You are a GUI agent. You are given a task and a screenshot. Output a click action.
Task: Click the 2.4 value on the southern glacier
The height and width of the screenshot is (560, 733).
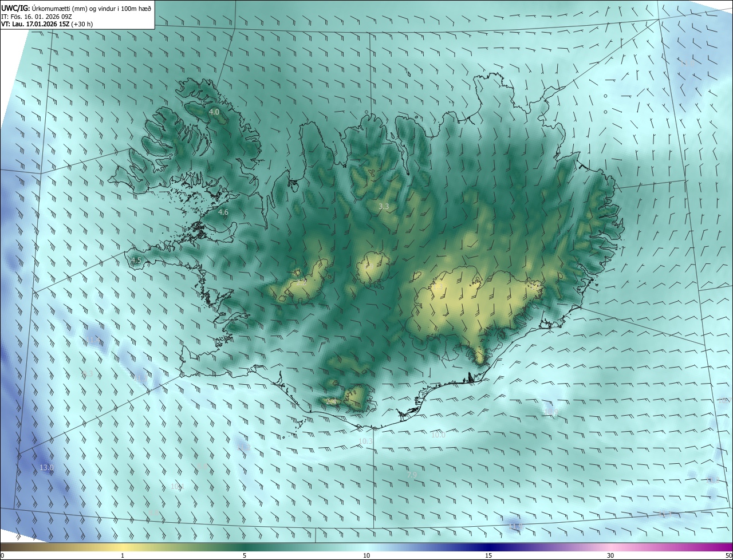click(x=331, y=401)
